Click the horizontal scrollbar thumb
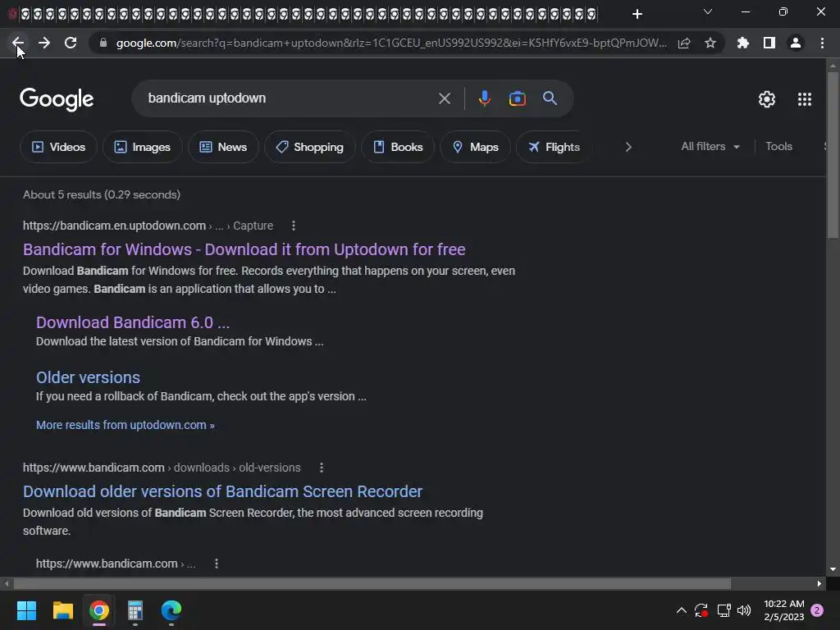The width and height of the screenshot is (840, 630). point(372,583)
